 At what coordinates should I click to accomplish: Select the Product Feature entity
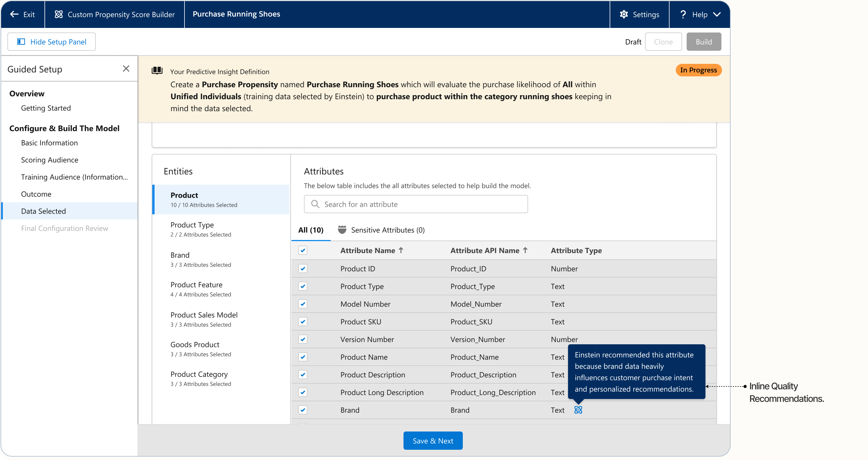pos(221,289)
